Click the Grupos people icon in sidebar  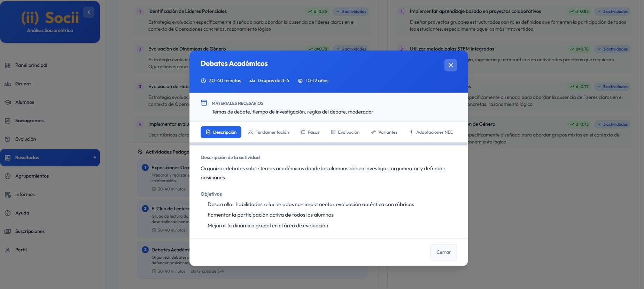[x=8, y=84]
